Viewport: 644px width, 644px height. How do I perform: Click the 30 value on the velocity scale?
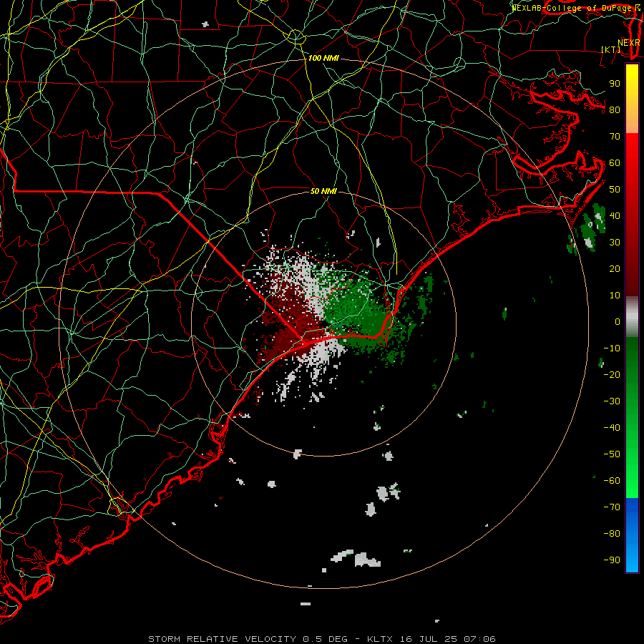click(615, 243)
